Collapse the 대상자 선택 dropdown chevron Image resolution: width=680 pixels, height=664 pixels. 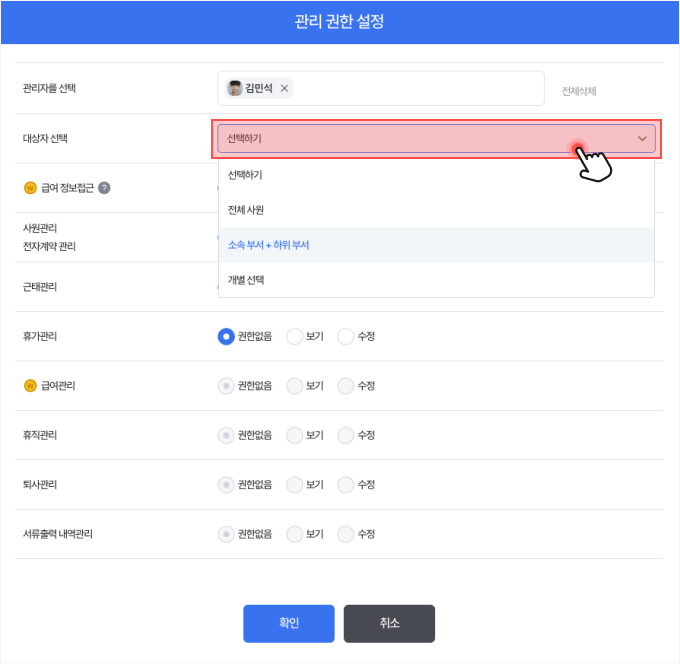pyautogui.click(x=642, y=139)
